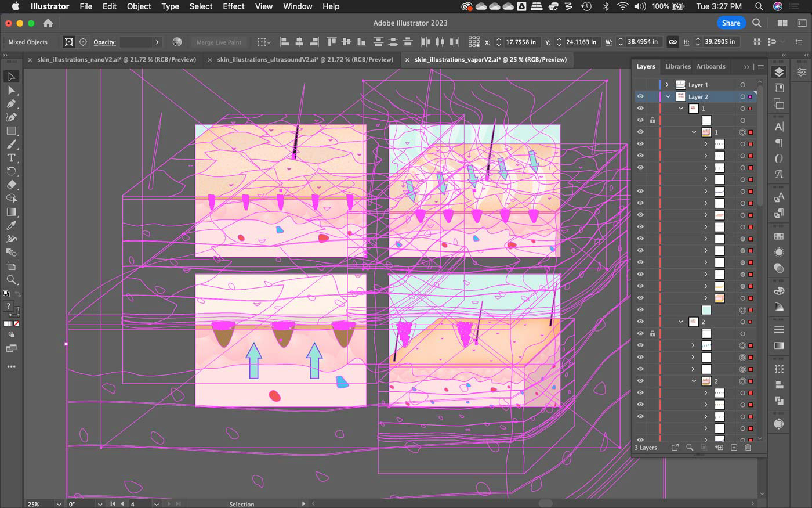Activate the Paintbrush tool
This screenshot has width=812, height=508.
tap(11, 144)
